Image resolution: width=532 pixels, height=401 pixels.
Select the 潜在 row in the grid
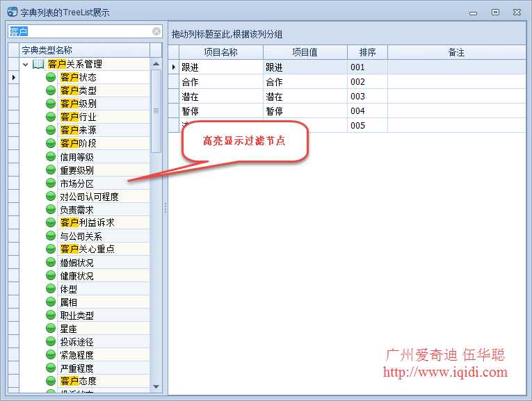[x=347, y=97]
